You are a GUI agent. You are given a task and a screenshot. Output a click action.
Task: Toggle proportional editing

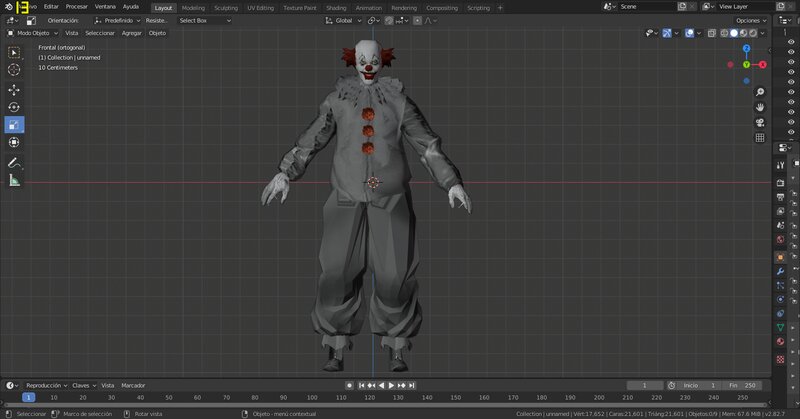tap(417, 21)
